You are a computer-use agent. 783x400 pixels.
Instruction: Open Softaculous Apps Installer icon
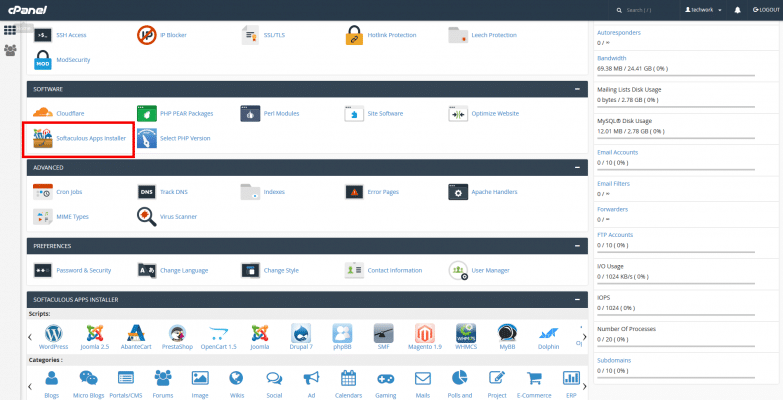(x=43, y=138)
